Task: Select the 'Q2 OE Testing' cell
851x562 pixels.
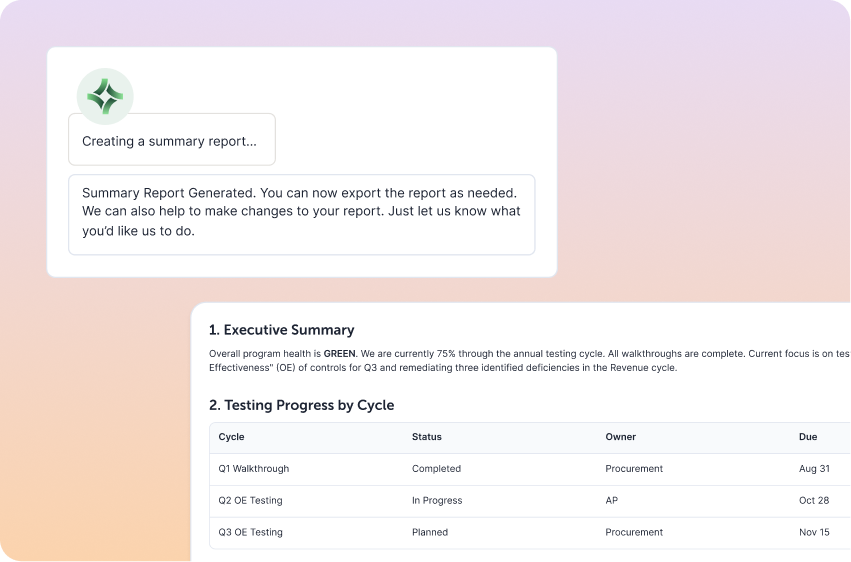Action: [250, 500]
